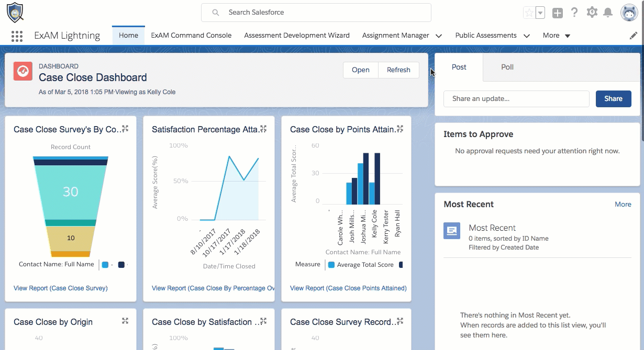Open the Setup gear icon
The image size is (644, 350).
tap(592, 13)
